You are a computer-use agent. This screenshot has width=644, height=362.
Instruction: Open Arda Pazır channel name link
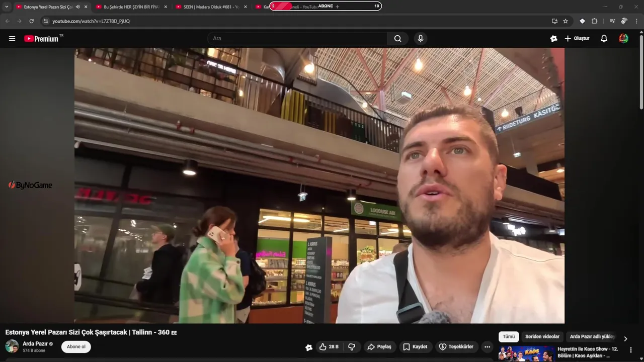click(35, 344)
